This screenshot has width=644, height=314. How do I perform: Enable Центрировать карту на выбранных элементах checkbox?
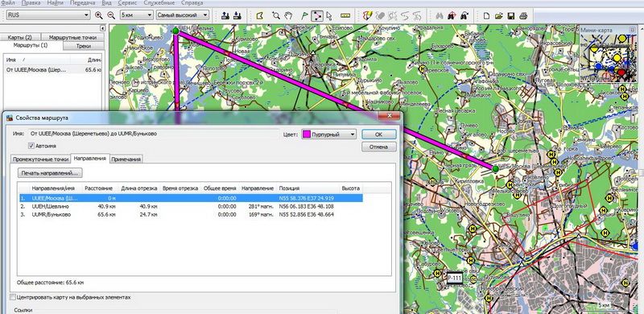pos(13,297)
